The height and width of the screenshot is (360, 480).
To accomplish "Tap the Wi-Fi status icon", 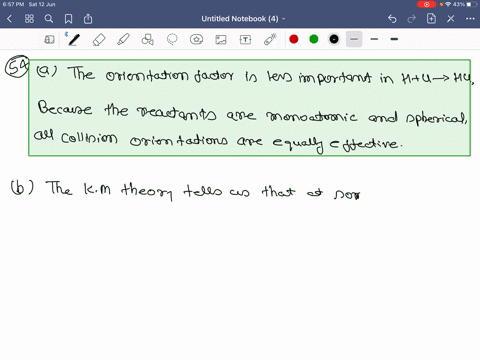I will 448,4.
